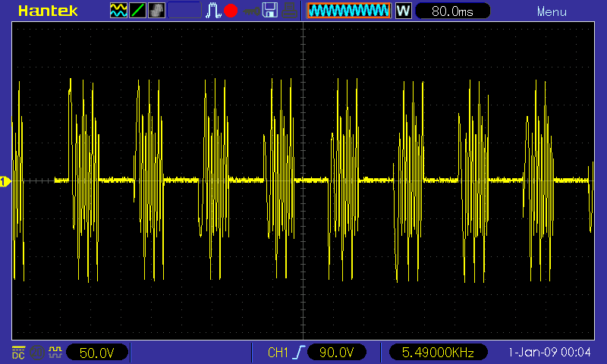This screenshot has height=364, width=607.
Task: Click the 80.0ms timebase readout
Action: (452, 11)
